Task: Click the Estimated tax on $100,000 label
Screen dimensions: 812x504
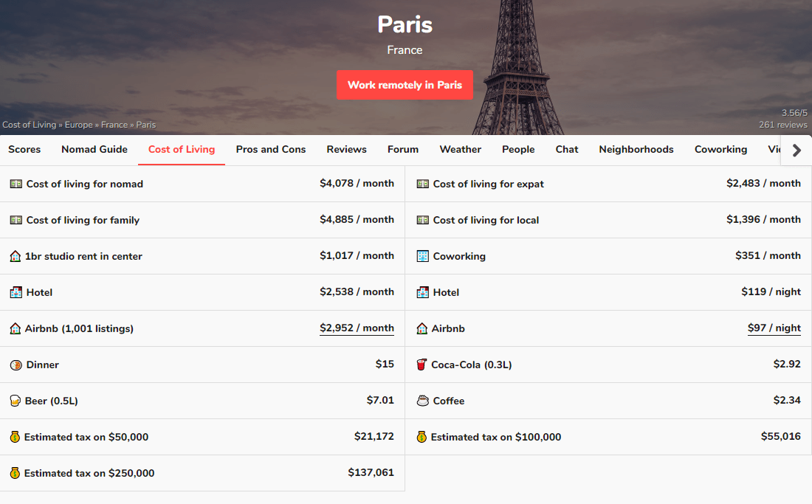Action: click(x=496, y=438)
